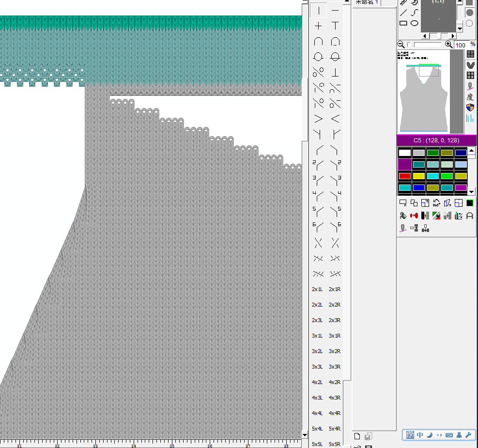Select the 2-stitch left transfer symbol
478x448 pixels.
pyautogui.click(x=318, y=165)
